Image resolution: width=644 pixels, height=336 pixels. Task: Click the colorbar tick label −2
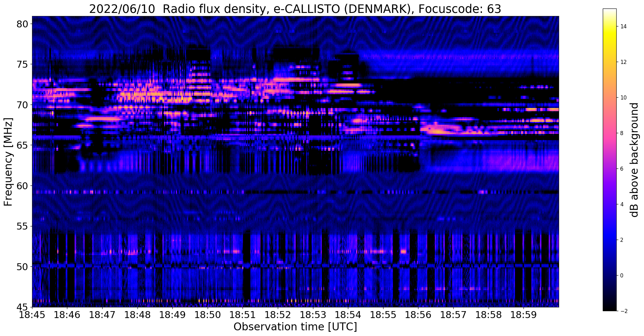[623, 311]
